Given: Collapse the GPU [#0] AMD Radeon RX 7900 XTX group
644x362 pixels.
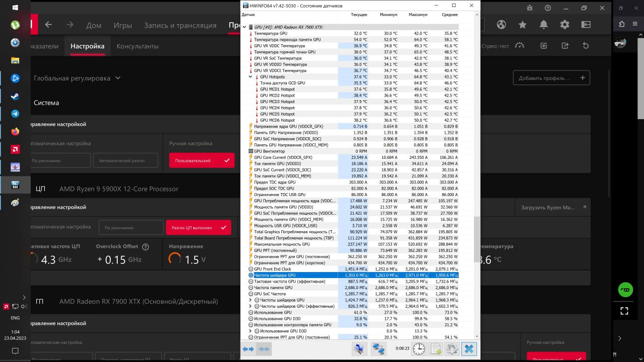Looking at the screenshot, I should (x=245, y=27).
